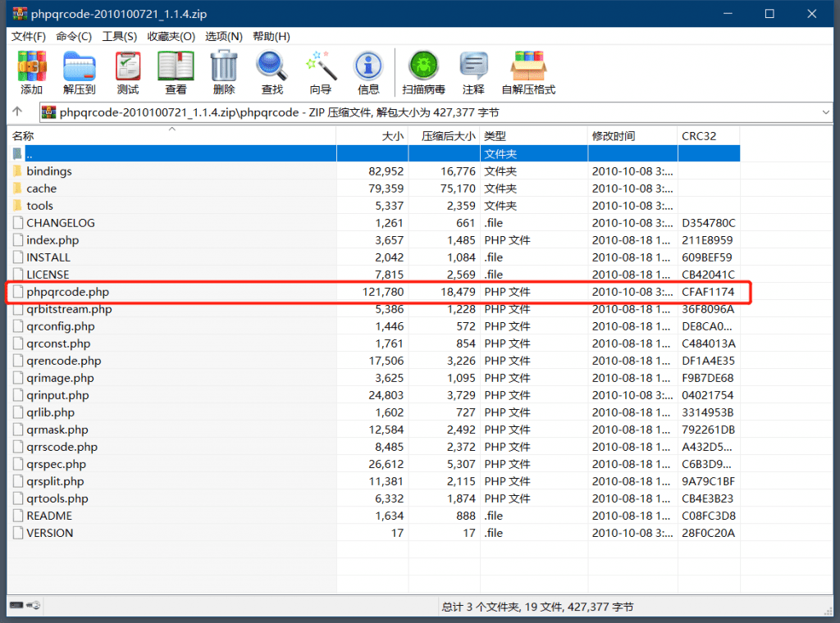Select the phpqrcode.php file row
Screen dimensions: 840x623
coord(67,292)
